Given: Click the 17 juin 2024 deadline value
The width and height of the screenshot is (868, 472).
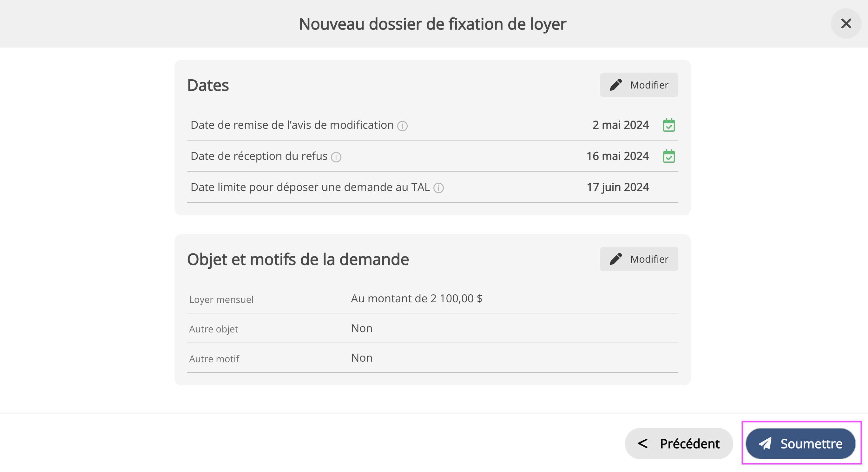Looking at the screenshot, I should 618,187.
